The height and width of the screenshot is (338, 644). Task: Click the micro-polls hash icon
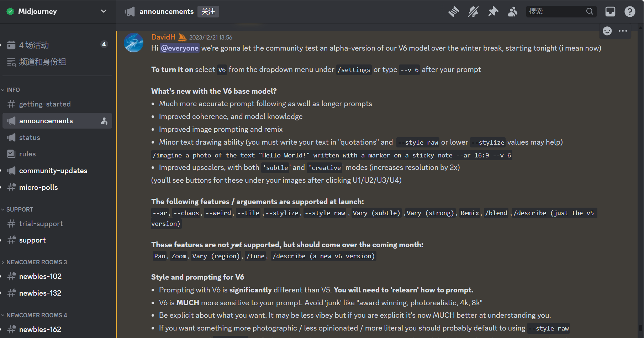pos(11,187)
